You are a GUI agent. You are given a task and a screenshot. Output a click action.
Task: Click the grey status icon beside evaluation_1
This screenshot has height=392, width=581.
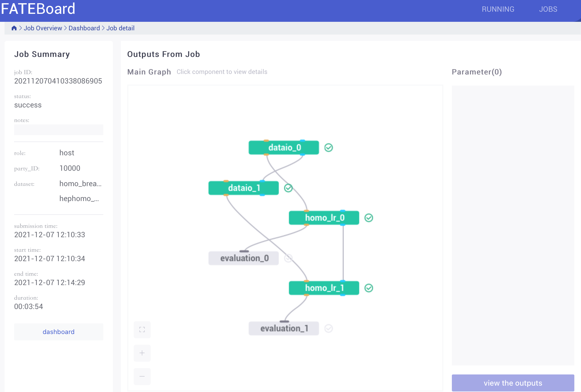329,328
